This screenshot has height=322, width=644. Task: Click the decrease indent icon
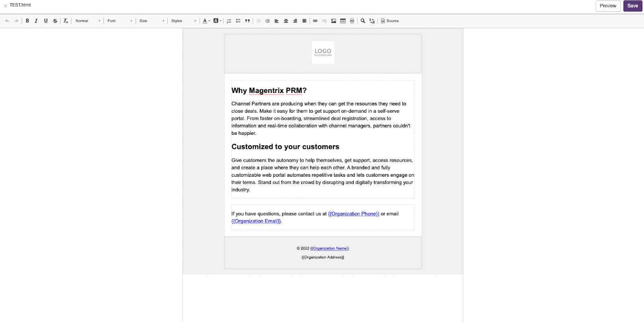coord(258,21)
